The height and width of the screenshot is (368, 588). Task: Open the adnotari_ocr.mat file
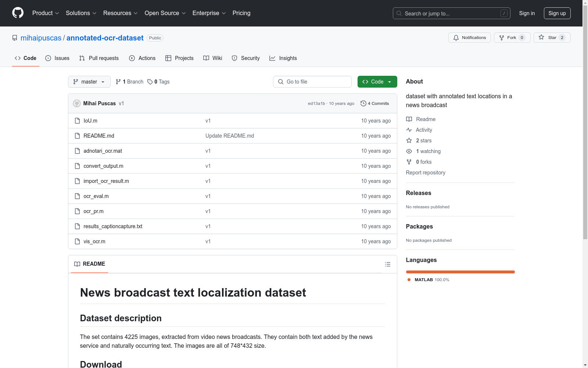pyautogui.click(x=103, y=151)
